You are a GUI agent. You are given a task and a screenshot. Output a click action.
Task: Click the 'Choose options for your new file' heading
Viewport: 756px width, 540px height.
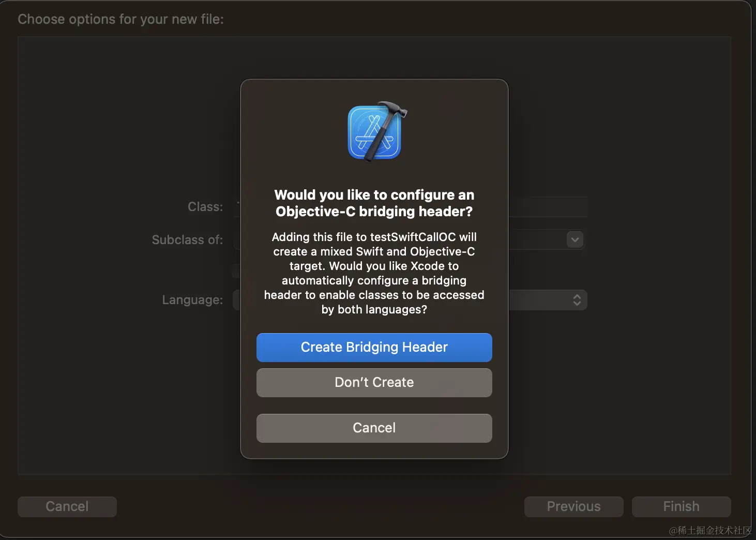pos(121,19)
